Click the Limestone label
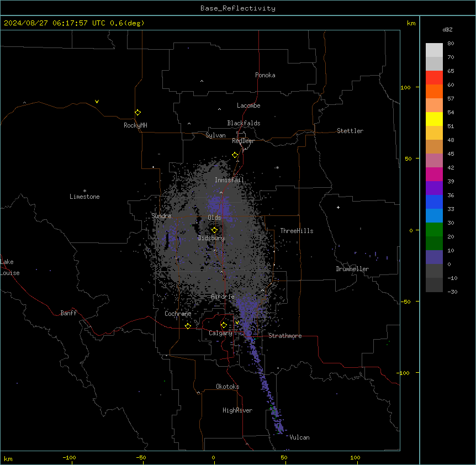This screenshot has height=465, width=476. (x=84, y=197)
